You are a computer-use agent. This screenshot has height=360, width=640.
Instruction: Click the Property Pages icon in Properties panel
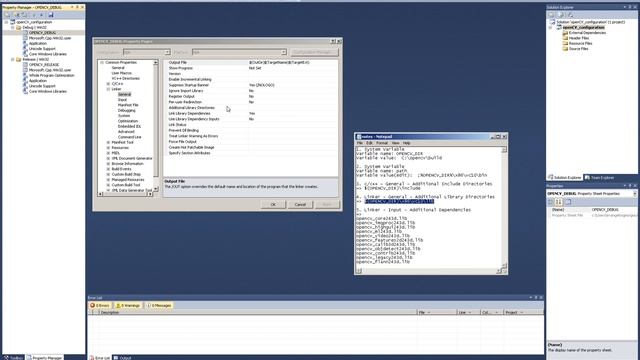click(568, 202)
